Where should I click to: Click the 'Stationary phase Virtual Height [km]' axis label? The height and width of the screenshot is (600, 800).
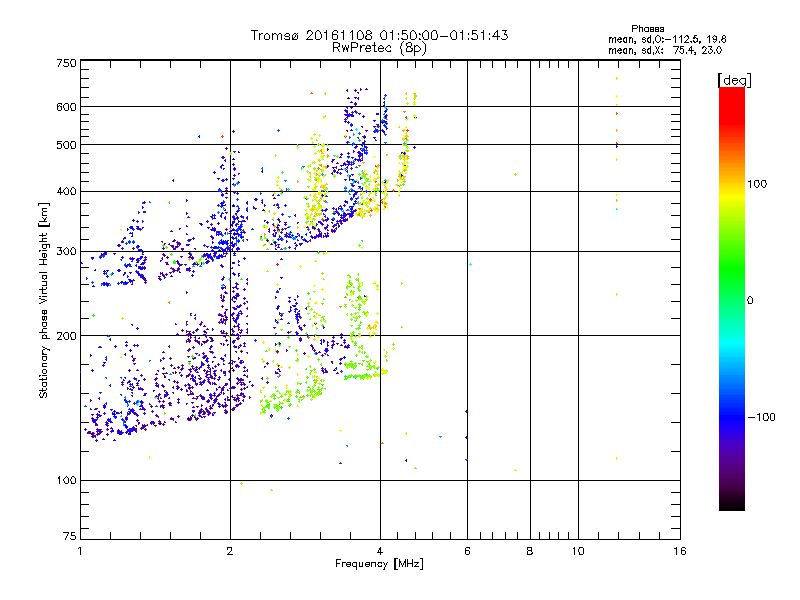coord(44,301)
